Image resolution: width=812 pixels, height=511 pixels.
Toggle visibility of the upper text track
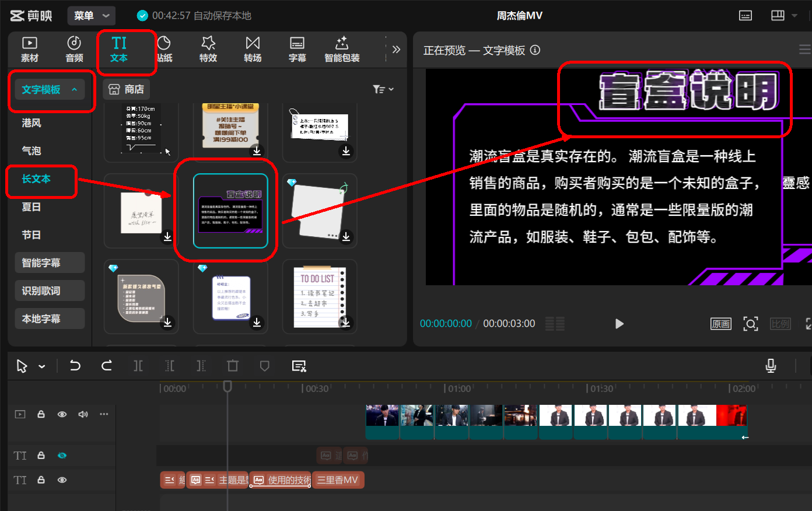(62, 456)
